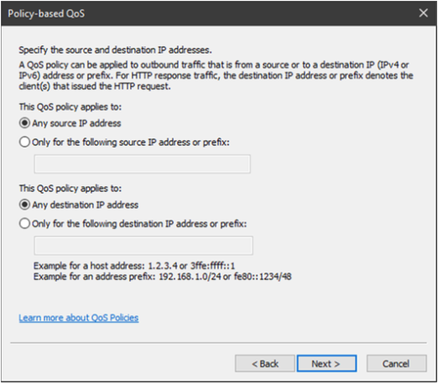The height and width of the screenshot is (384, 438).
Task: Cancel the Policy-based QoS wizard
Action: point(396,363)
